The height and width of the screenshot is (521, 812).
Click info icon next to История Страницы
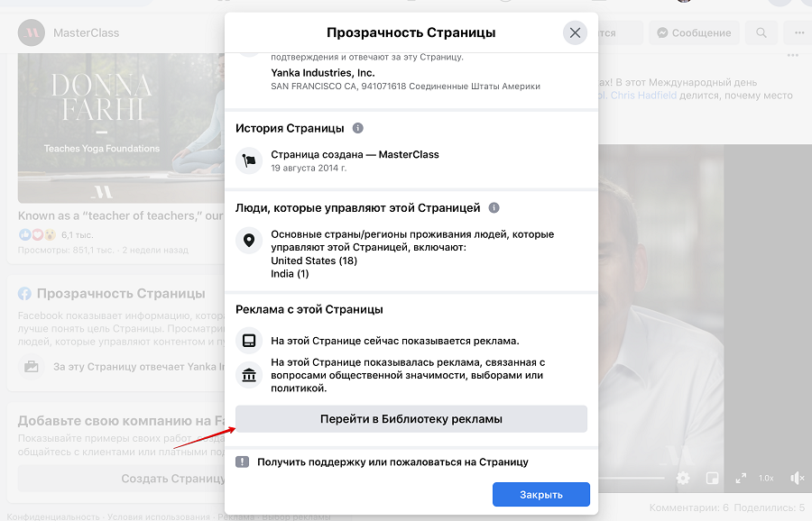point(358,128)
